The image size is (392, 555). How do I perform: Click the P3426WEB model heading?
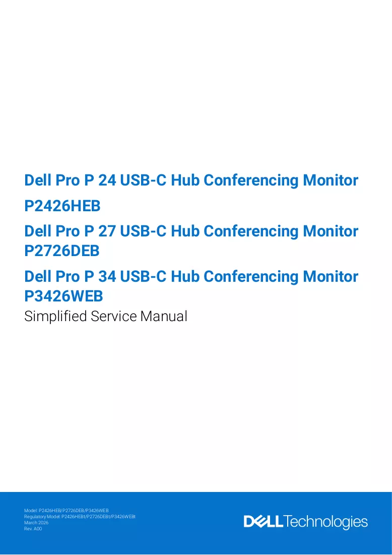coord(63,296)
